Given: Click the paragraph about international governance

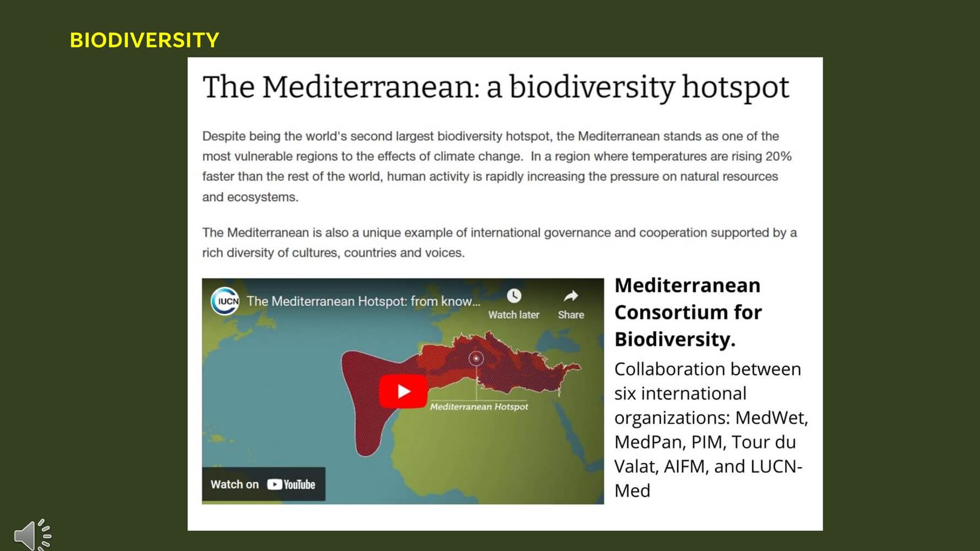Looking at the screenshot, I should pyautogui.click(x=499, y=242).
